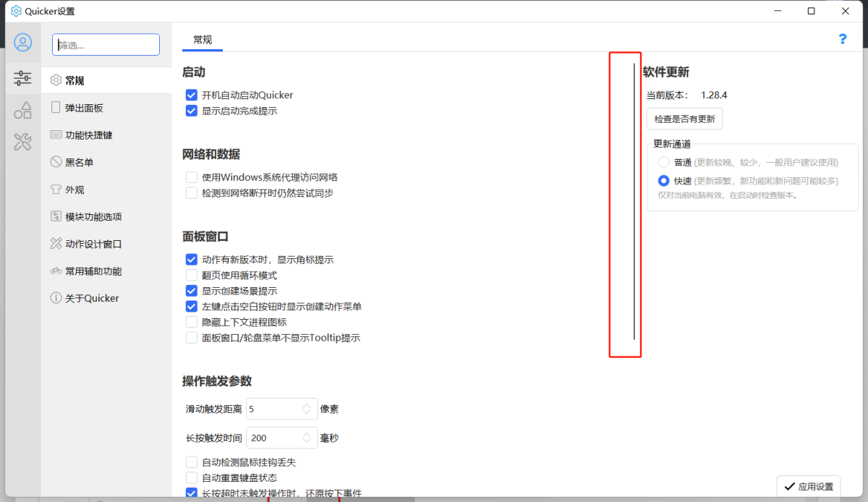Open the 黑名单 settings page
Image resolution: width=868 pixels, height=502 pixels.
pos(106,162)
